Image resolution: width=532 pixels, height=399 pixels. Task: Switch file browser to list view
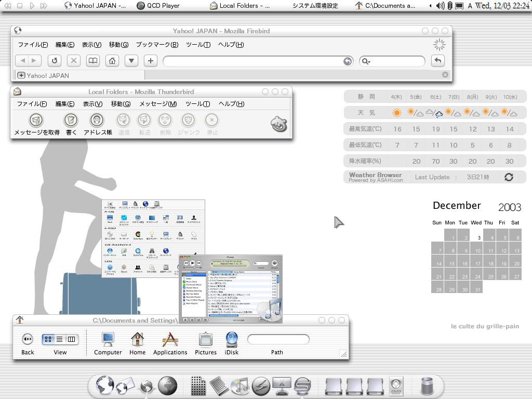point(59,339)
